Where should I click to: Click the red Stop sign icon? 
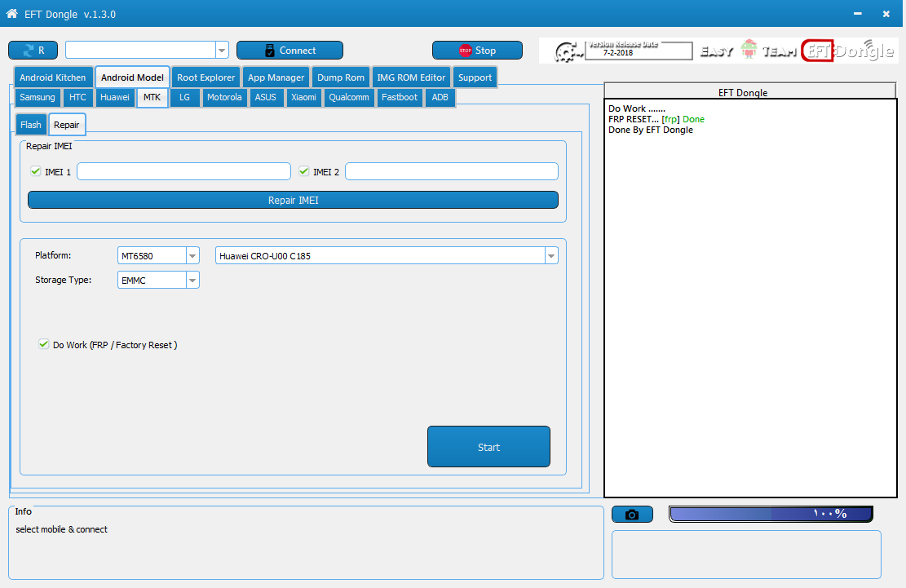coord(465,51)
